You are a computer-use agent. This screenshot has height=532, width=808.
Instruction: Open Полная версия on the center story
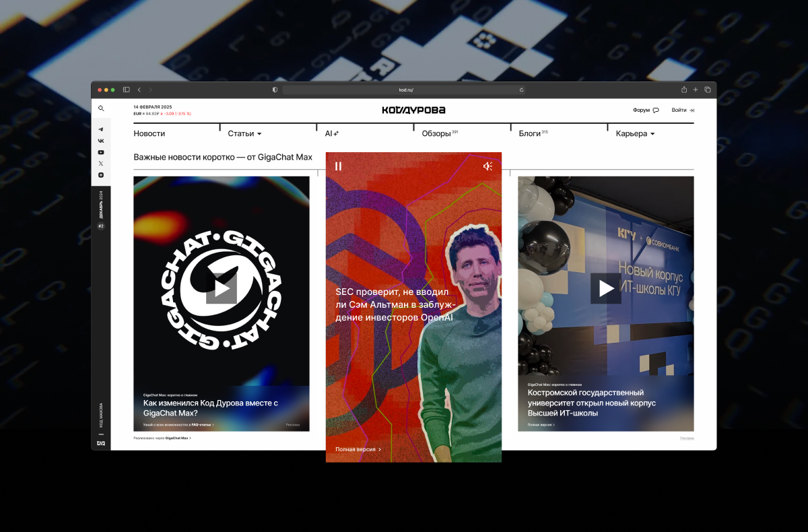358,449
